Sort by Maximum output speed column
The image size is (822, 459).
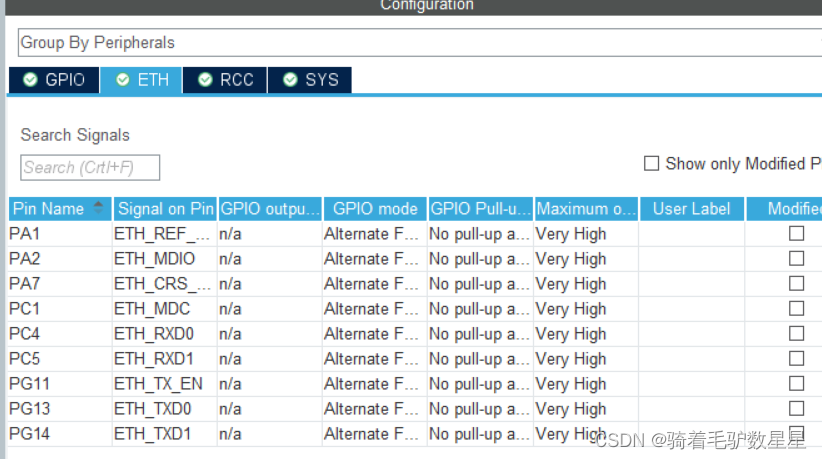tap(586, 209)
